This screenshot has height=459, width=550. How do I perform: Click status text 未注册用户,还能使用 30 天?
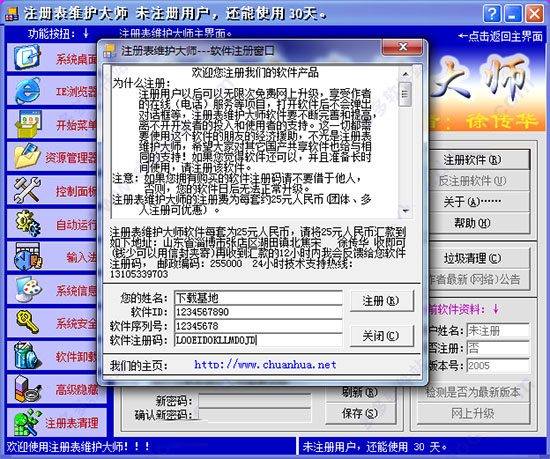pos(374,447)
